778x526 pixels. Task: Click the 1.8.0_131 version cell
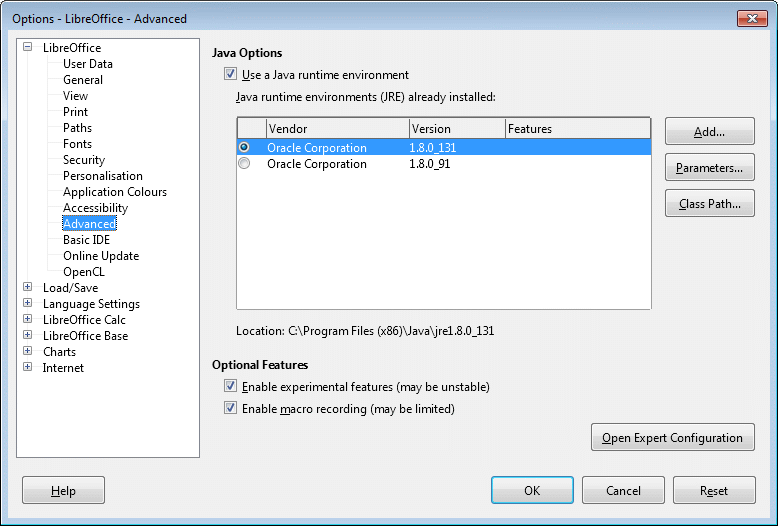point(433,148)
